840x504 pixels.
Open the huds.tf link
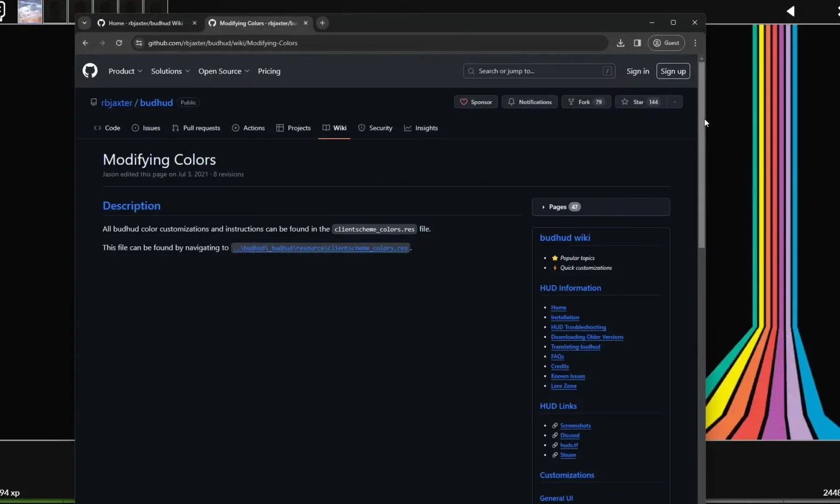(569, 445)
